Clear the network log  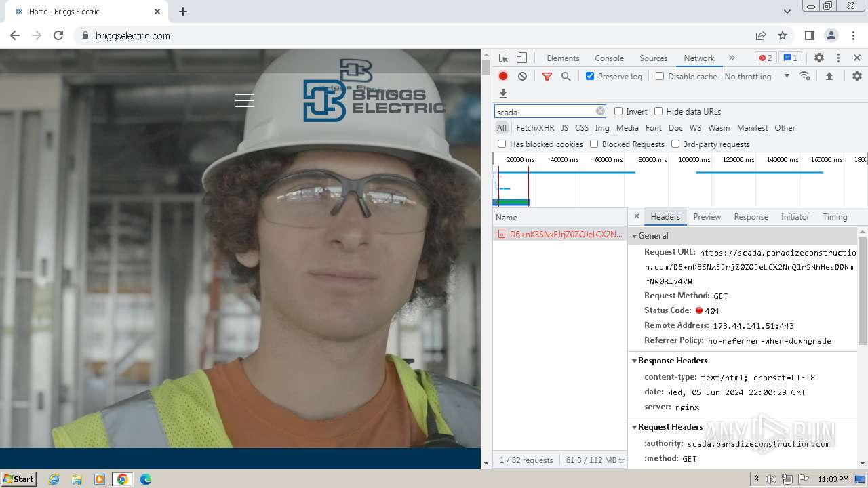[522, 76]
